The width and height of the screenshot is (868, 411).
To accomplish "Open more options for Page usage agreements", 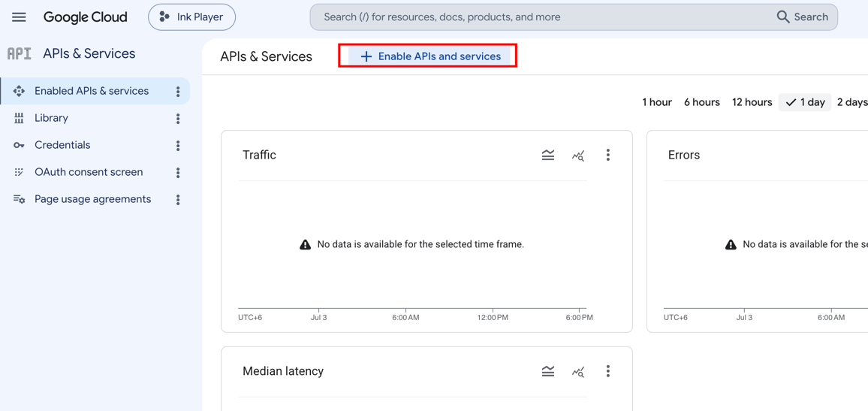I will point(178,200).
